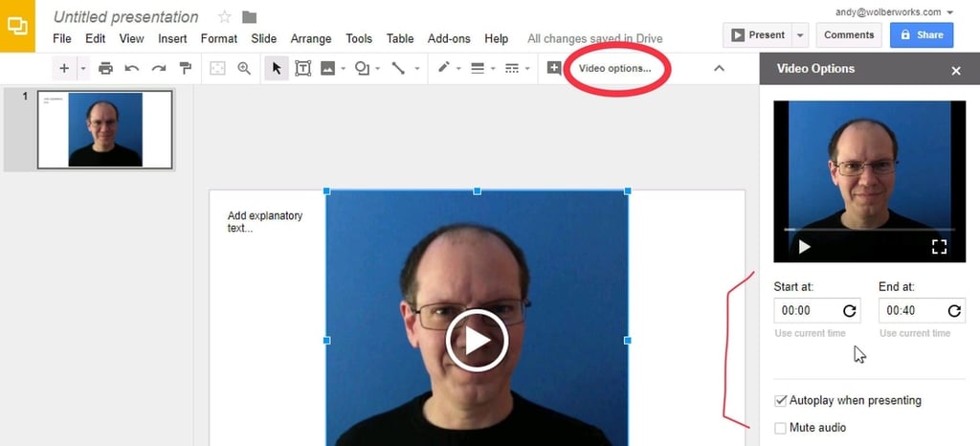The height and width of the screenshot is (446, 980).
Task: Click the line dash style icon
Action: pos(512,68)
